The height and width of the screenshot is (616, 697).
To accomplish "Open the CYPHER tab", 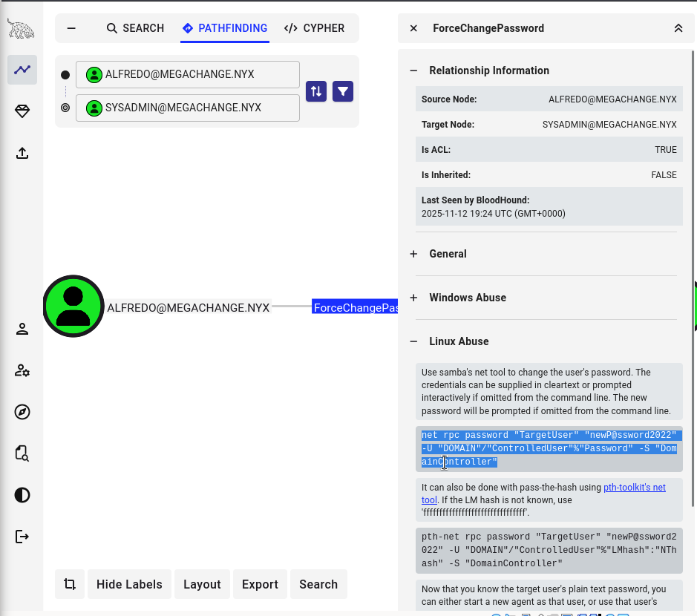I will 314,28.
